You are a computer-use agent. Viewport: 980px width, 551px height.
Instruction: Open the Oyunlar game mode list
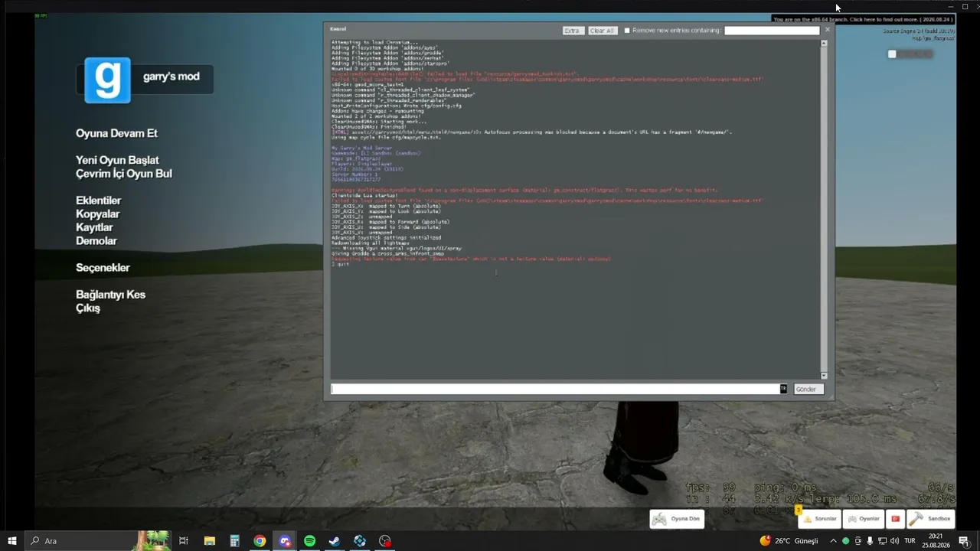coord(864,519)
